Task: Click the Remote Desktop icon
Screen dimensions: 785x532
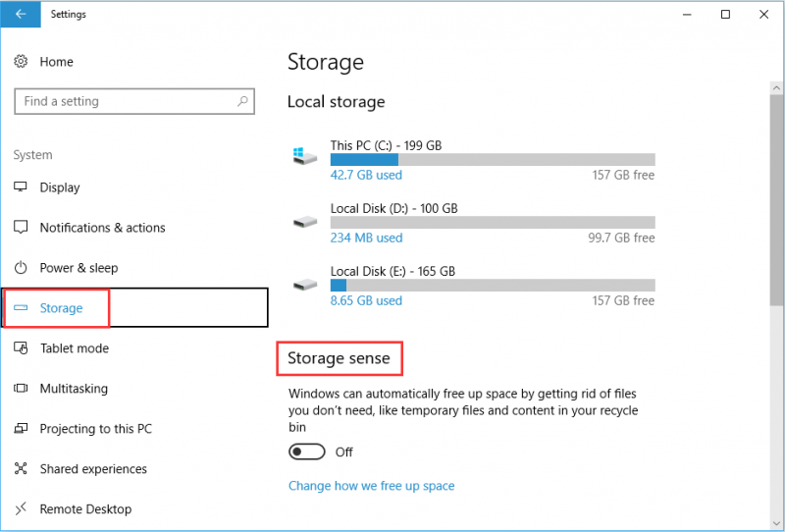Action: coord(21,508)
